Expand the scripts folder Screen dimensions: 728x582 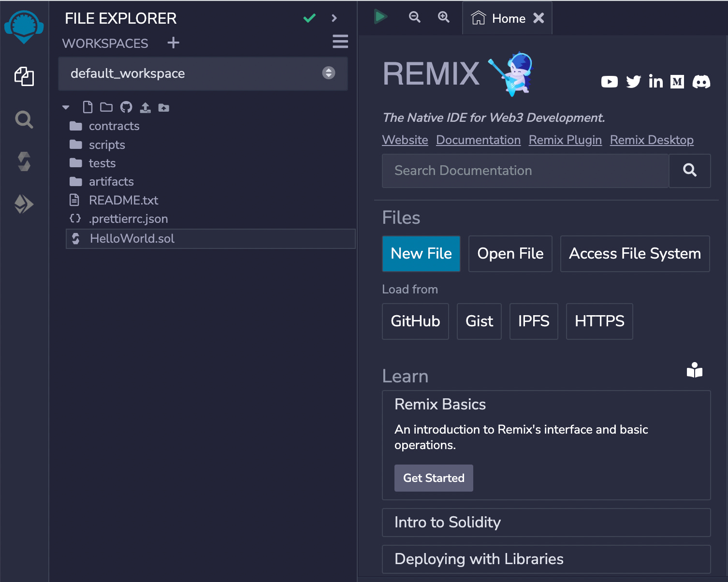(x=97, y=145)
